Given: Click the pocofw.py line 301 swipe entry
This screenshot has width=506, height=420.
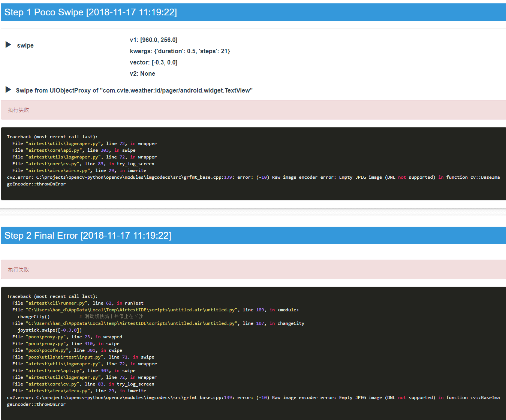Looking at the screenshot, I should (x=67, y=350).
